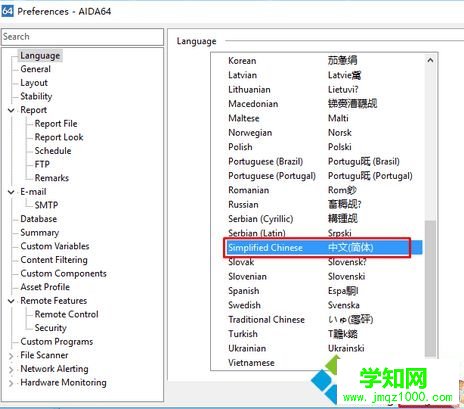Click the Search input field

click(82, 37)
